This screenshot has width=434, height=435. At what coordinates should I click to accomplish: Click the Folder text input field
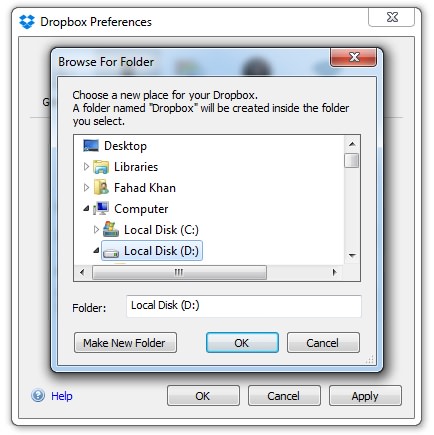[244, 306]
